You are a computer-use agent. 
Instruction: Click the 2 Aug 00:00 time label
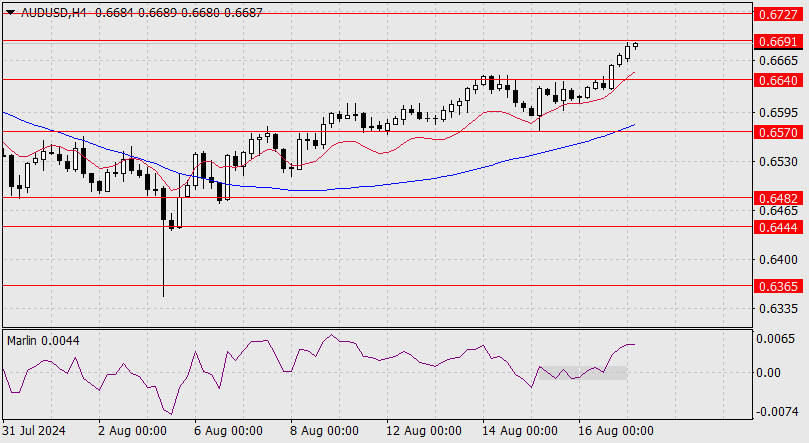[132, 431]
